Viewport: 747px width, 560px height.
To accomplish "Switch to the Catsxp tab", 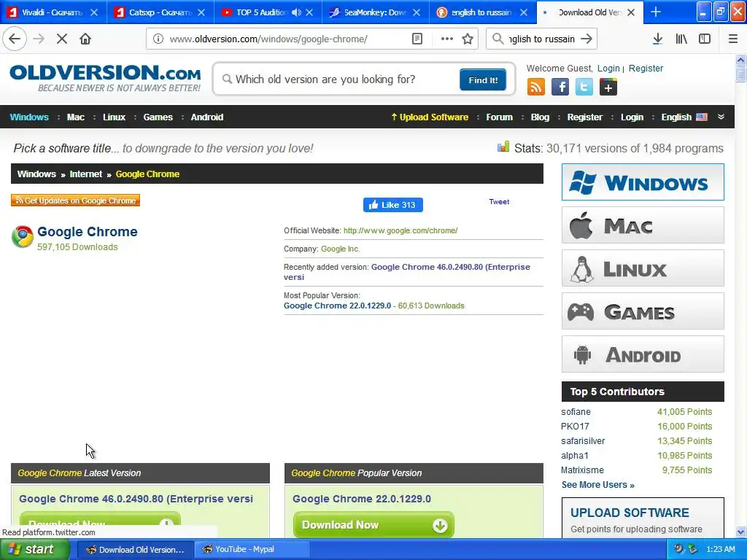I will pos(160,12).
